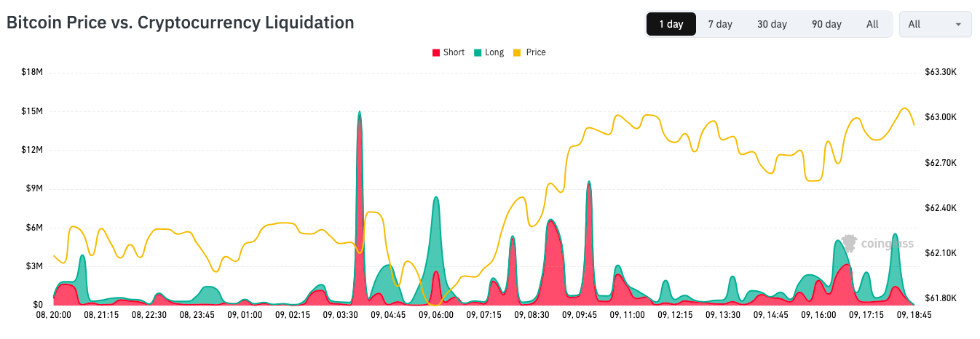
Task: Click the 09, 14:45 time label
Action: (x=770, y=315)
